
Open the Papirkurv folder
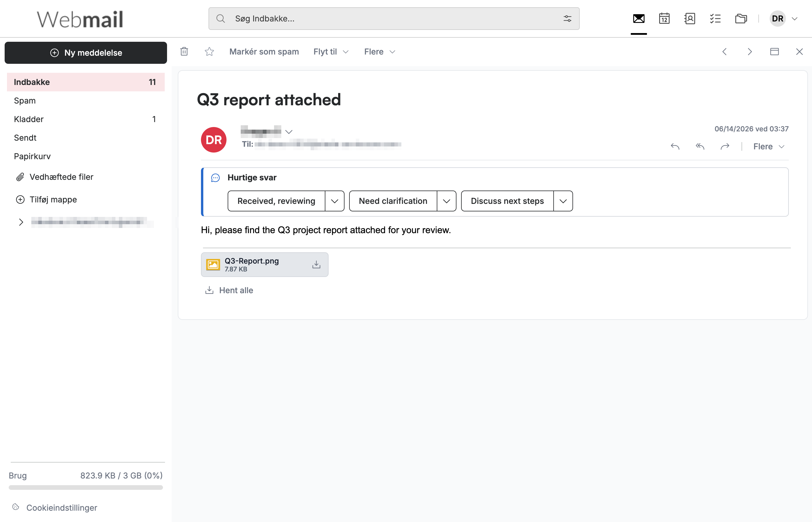tap(86, 156)
